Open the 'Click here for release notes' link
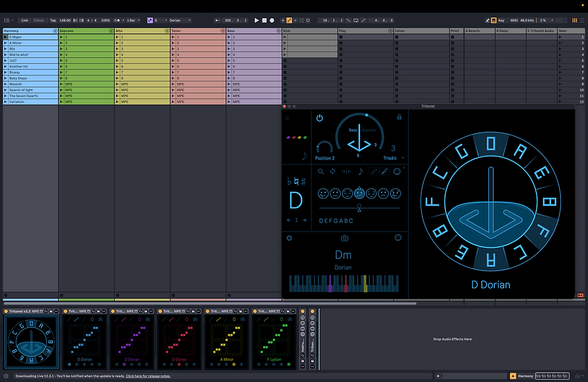 pos(148,376)
